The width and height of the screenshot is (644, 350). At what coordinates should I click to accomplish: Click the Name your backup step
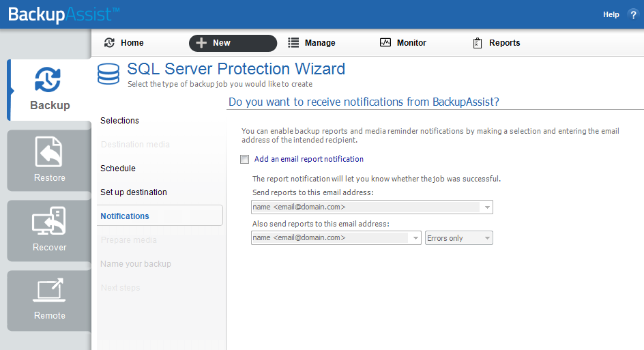[x=136, y=264]
